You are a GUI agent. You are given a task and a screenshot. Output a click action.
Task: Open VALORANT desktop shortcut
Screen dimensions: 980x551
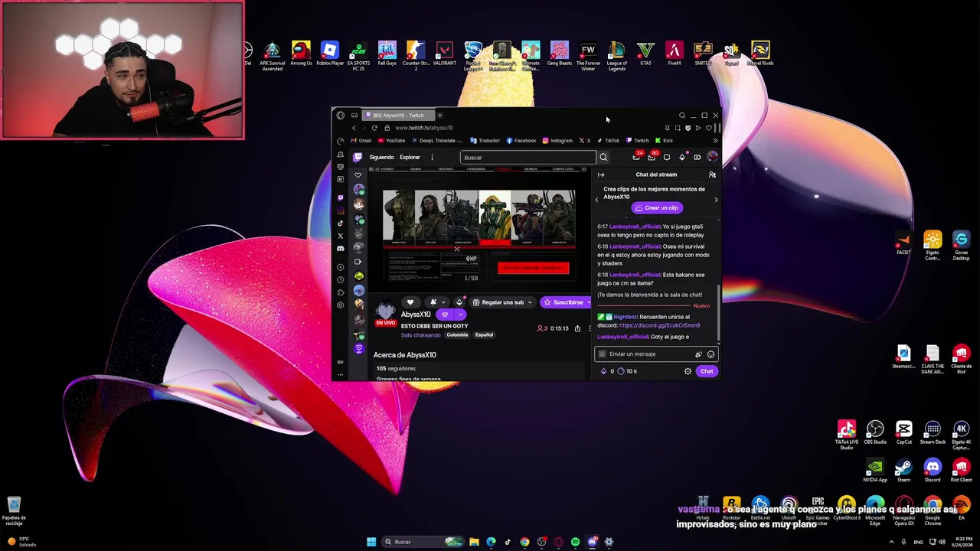pyautogui.click(x=444, y=54)
